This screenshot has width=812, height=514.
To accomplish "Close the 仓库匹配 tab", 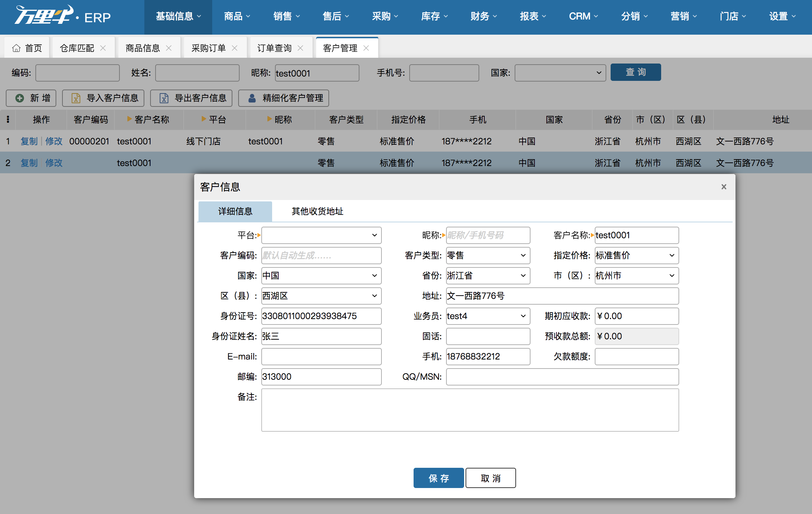I will point(103,48).
